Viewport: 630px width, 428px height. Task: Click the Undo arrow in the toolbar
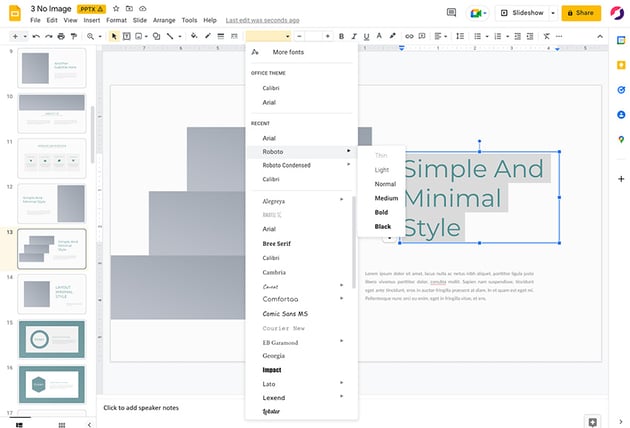(x=35, y=36)
